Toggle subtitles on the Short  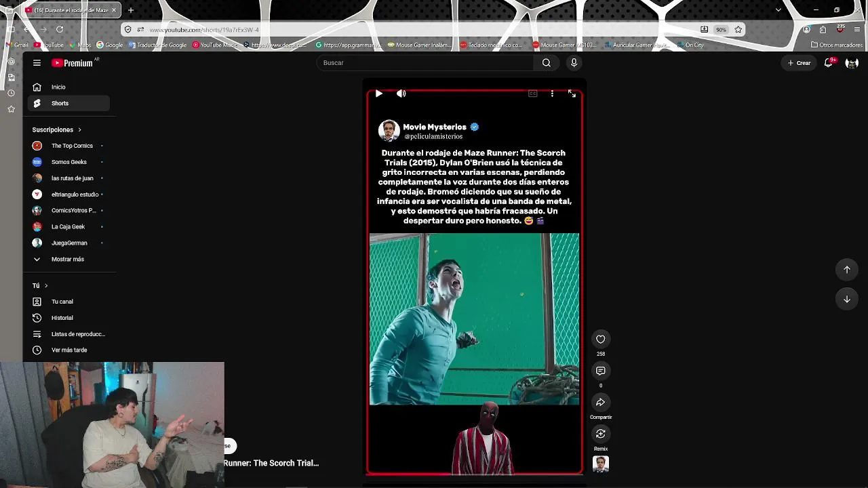coord(533,94)
